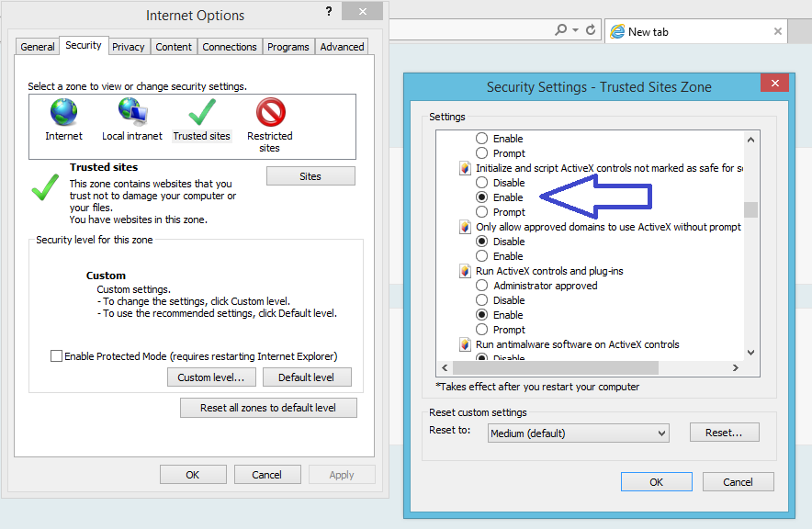Select Disable under Run ActiveX controls and plug-ins
812x529 pixels.
(x=481, y=300)
